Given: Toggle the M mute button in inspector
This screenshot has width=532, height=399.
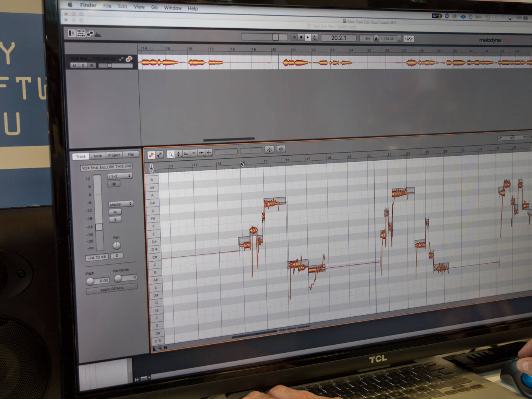Looking at the screenshot, I should click(x=115, y=212).
